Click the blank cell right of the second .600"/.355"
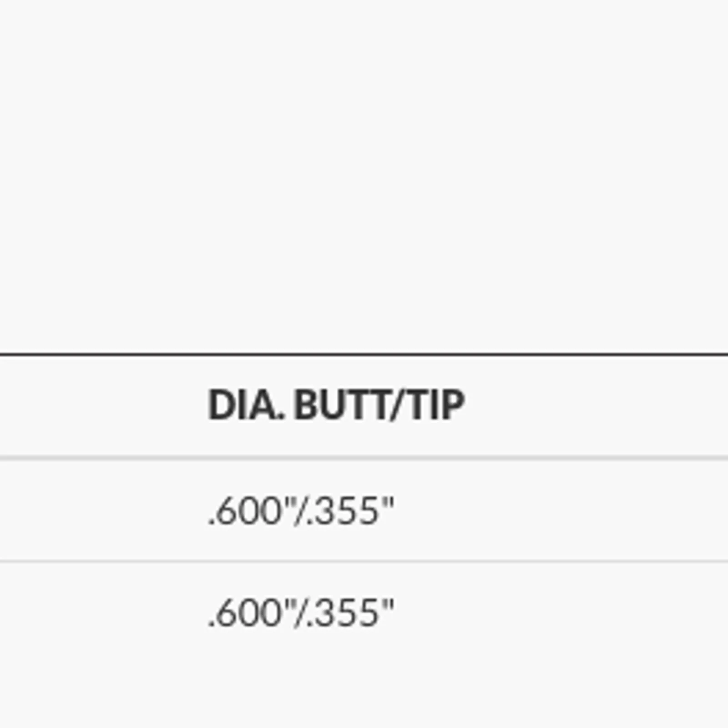This screenshot has width=728, height=728. coord(561,613)
